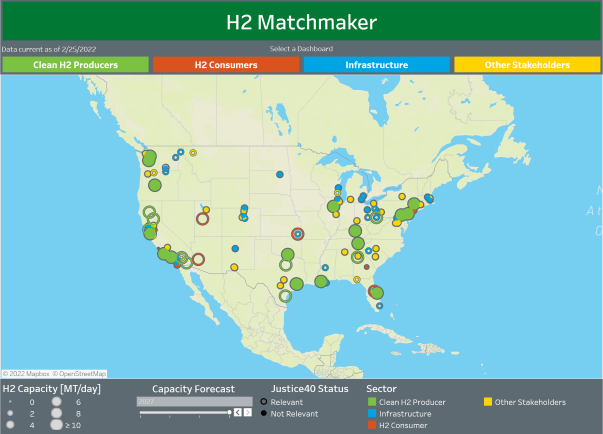Image resolution: width=603 pixels, height=434 pixels.
Task: Select the Justice40 Relevant legend marker
Action: (x=264, y=401)
